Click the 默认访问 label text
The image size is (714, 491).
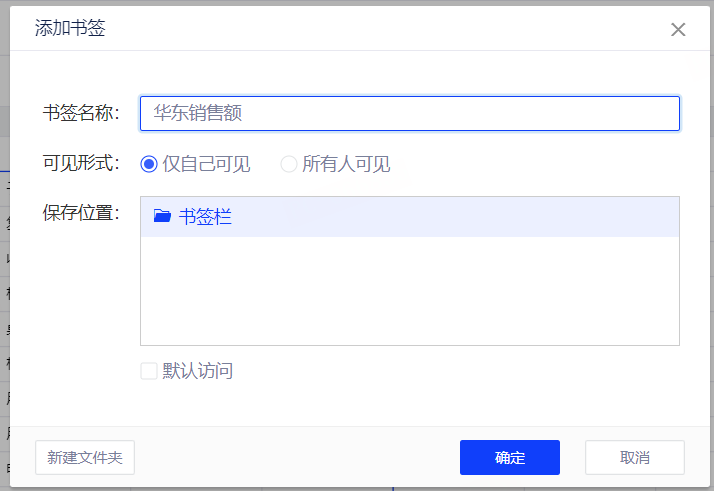pos(198,371)
